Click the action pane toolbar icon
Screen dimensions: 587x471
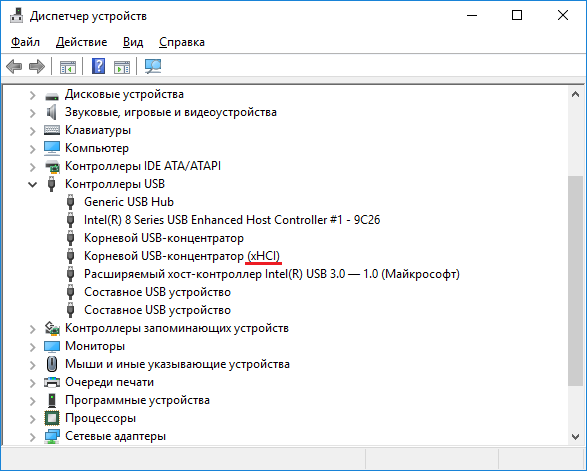tap(122, 67)
